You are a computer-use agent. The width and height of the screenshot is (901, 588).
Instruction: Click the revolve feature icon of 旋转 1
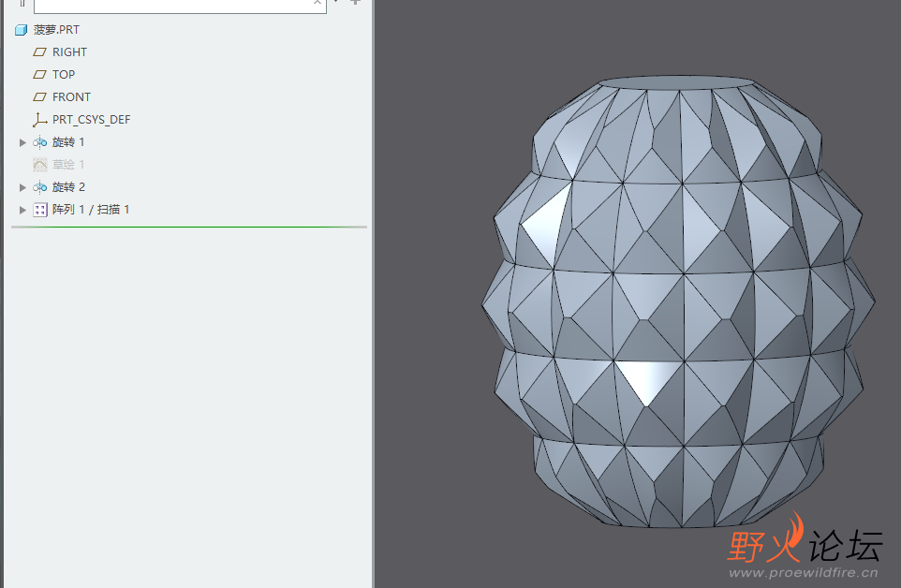[39, 141]
